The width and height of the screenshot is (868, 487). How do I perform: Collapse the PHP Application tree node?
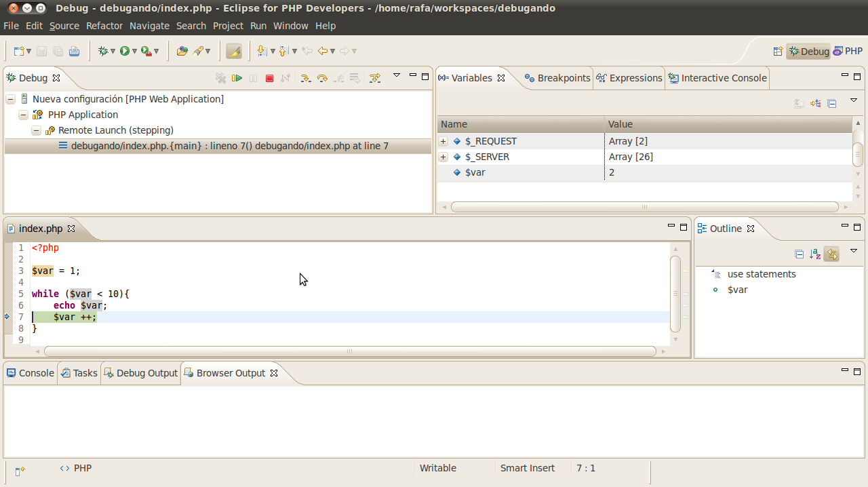(24, 115)
